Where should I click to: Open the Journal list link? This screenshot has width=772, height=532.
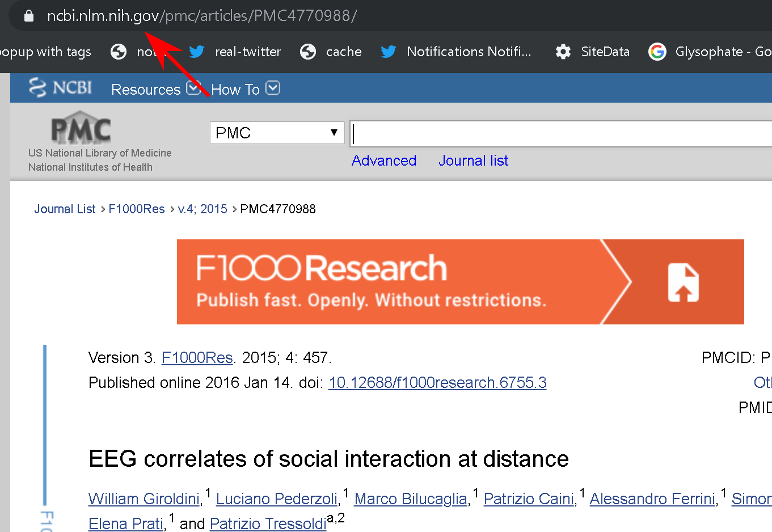[x=473, y=161]
